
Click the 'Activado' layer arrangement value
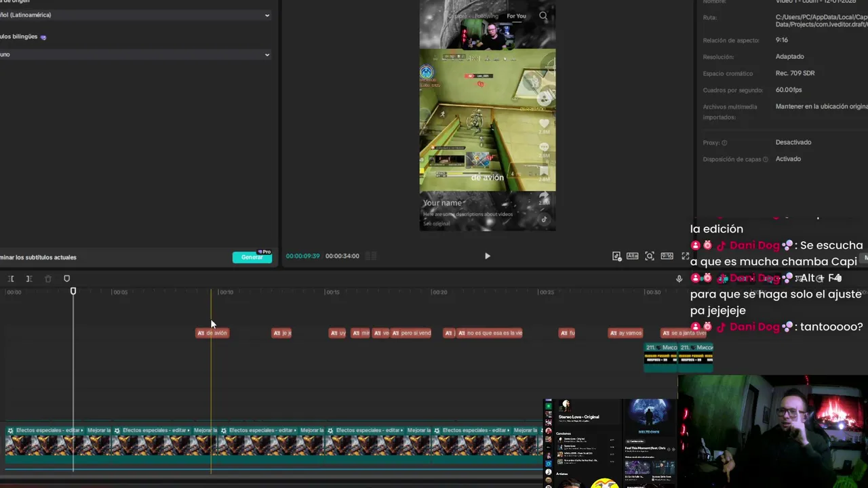point(788,159)
